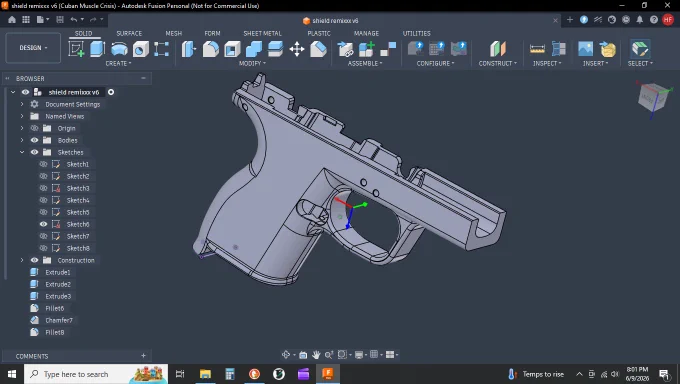The width and height of the screenshot is (680, 384).
Task: Show Sketch1 using its eye icon
Action: tap(43, 164)
